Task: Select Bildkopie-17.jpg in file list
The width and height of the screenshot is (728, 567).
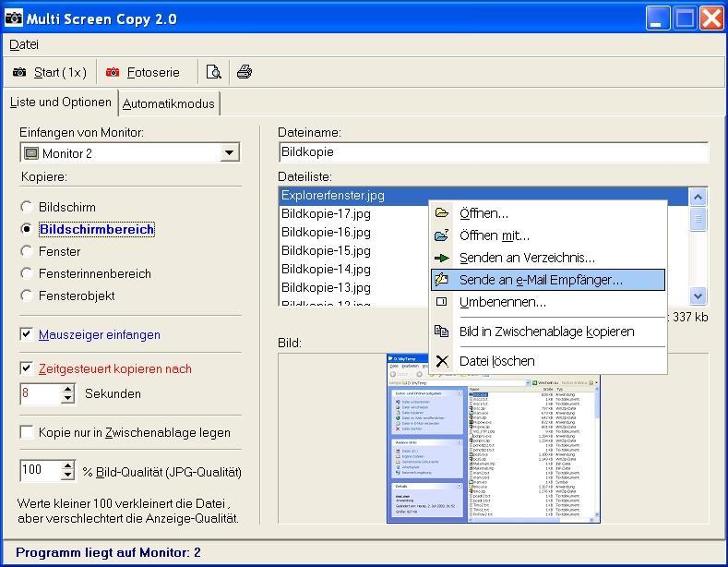Action: [326, 214]
